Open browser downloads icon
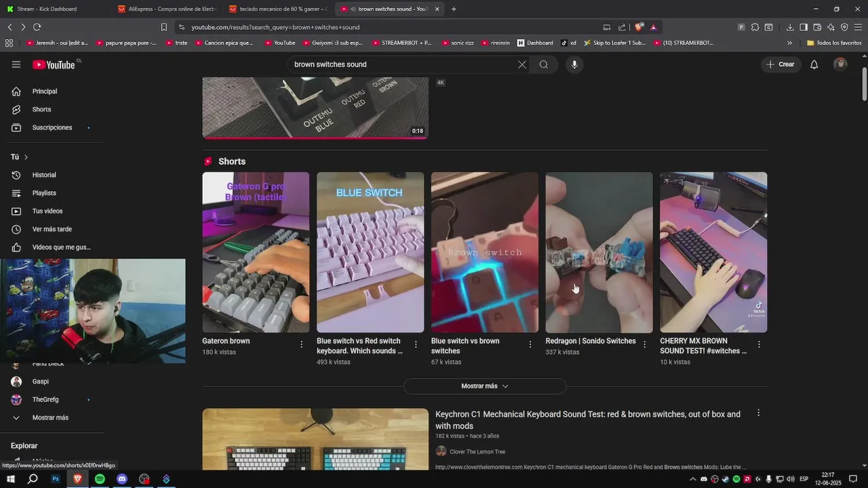Viewport: 868px width, 488px height. pos(790,27)
